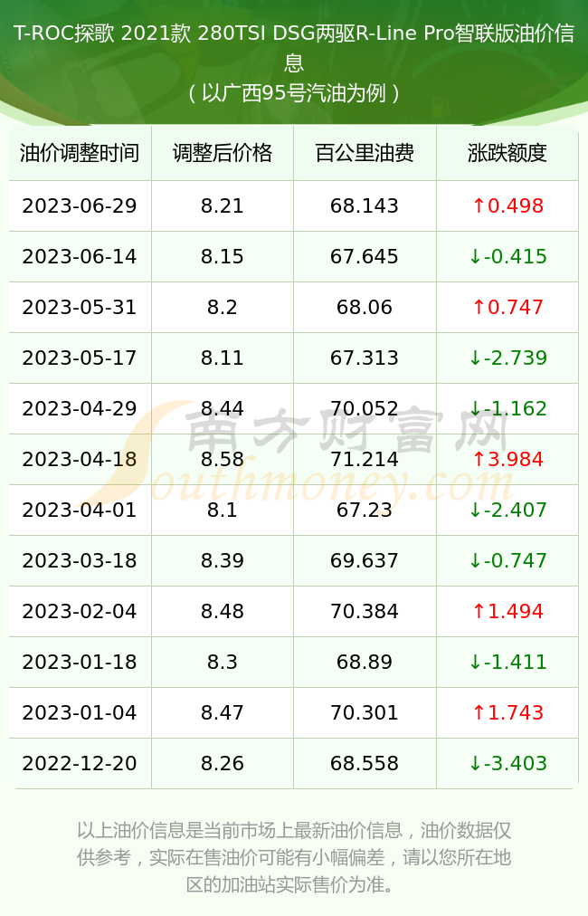
Task: Click the green ↓-0.415 change value
Action: click(x=507, y=256)
